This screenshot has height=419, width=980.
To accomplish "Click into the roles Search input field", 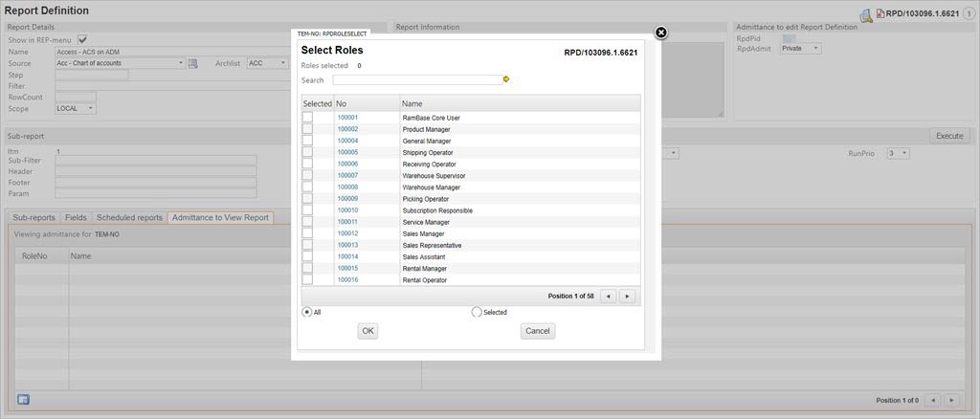I will click(x=416, y=80).
